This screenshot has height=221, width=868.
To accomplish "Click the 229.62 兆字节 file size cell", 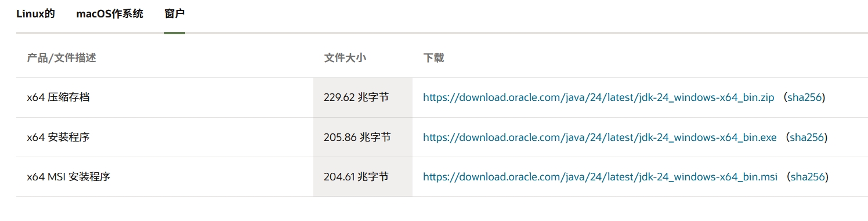I will (363, 97).
